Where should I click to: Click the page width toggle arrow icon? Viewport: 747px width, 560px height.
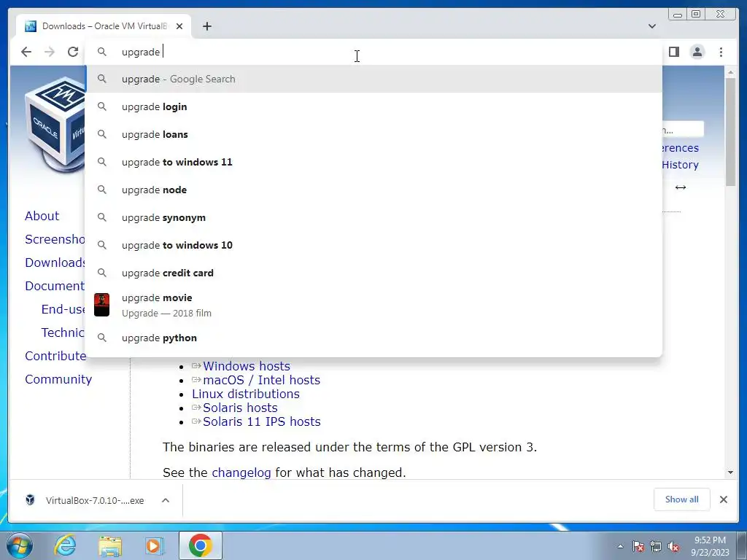pyautogui.click(x=681, y=187)
